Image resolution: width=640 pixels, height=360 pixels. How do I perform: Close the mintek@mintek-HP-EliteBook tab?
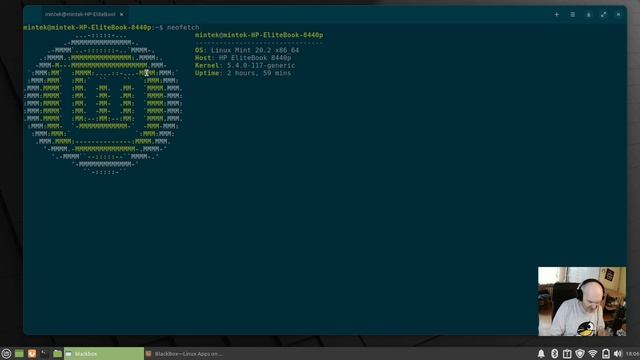(x=122, y=14)
